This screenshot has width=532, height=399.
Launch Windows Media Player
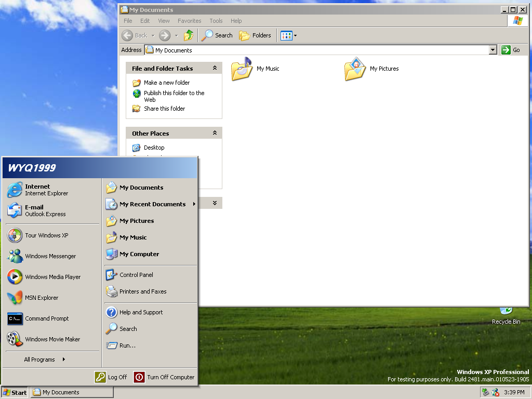click(52, 277)
